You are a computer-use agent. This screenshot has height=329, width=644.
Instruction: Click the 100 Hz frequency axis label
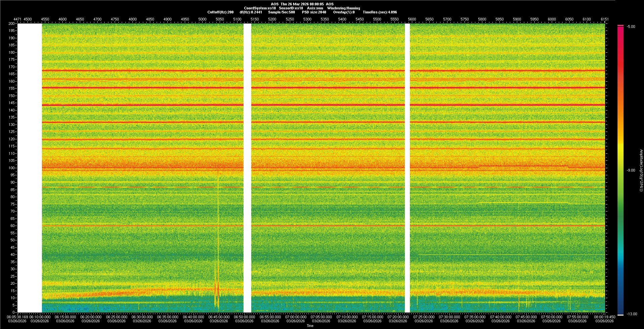[12, 168]
